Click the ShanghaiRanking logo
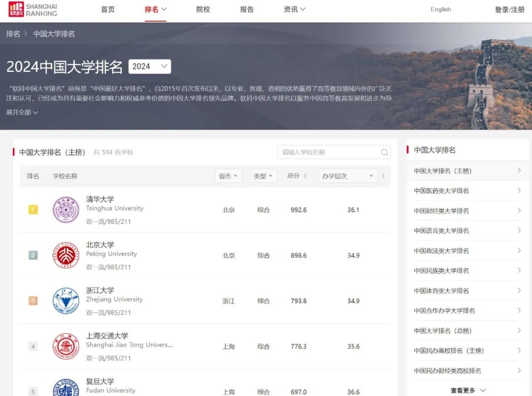 [33, 9]
